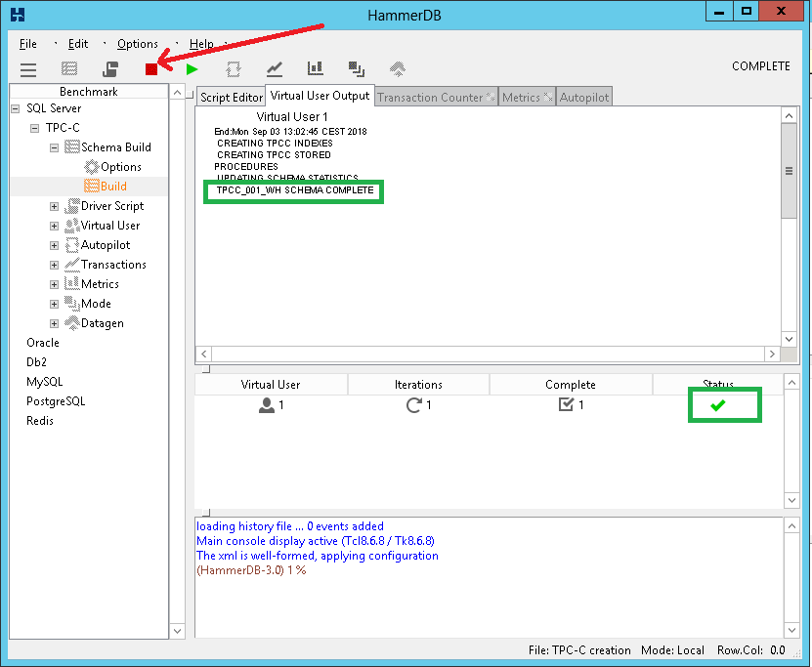Screen dimensions: 812x667
Task: Click the Datagen toolbar icon
Action: pyautogui.click(x=398, y=68)
